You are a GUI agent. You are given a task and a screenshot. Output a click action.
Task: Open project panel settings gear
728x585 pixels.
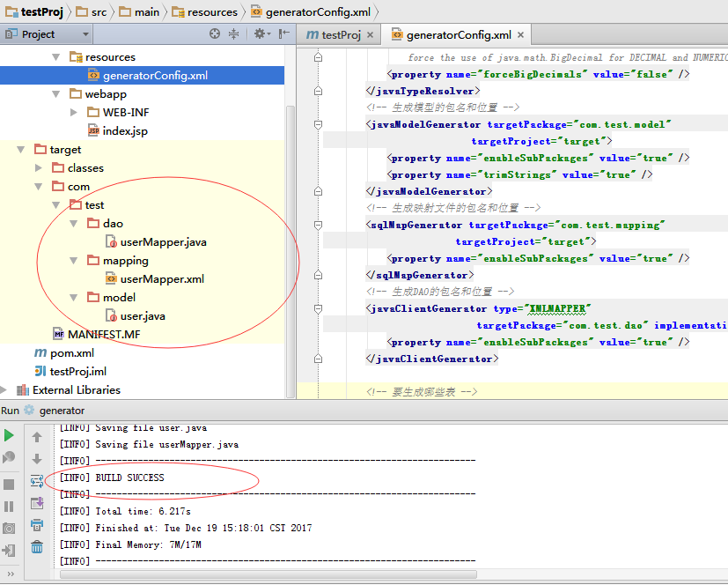(x=262, y=33)
